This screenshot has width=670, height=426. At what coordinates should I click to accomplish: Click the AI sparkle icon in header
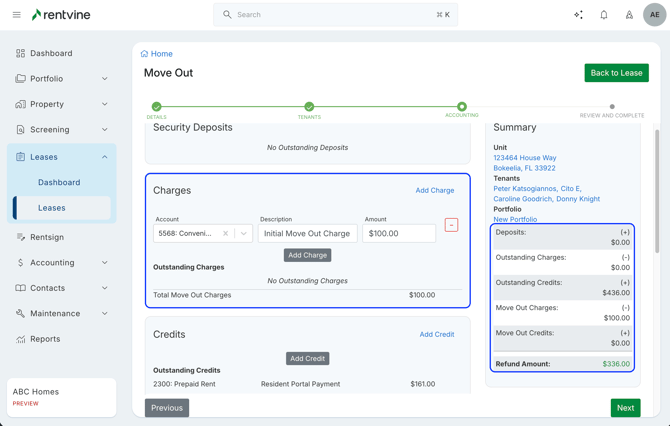click(578, 15)
